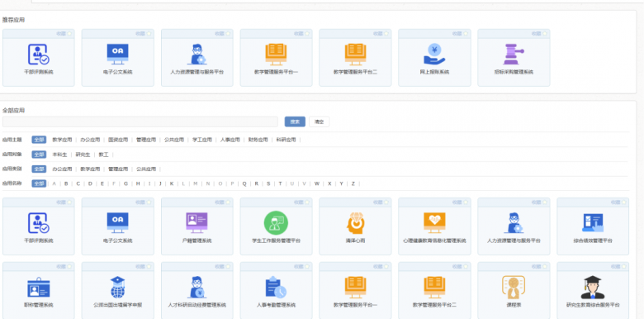Viewport: 644px width, 319px height.
Task: Select 全部 in the 应用类别 row
Action: point(39,169)
